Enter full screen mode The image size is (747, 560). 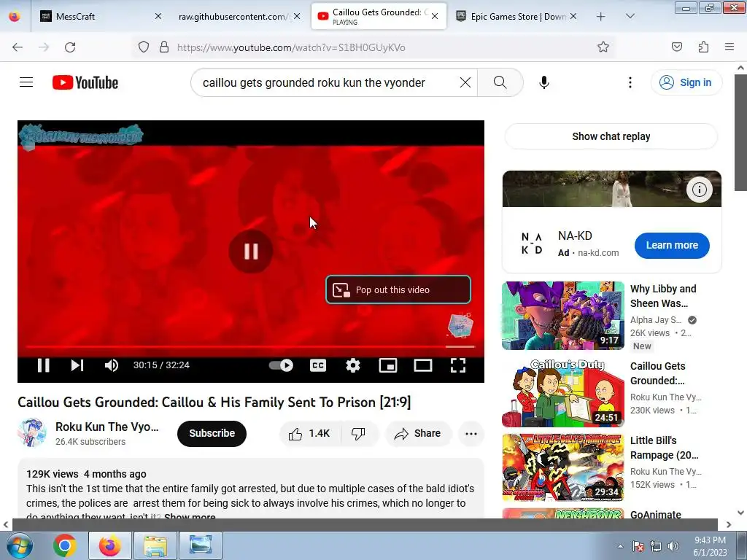tap(458, 365)
